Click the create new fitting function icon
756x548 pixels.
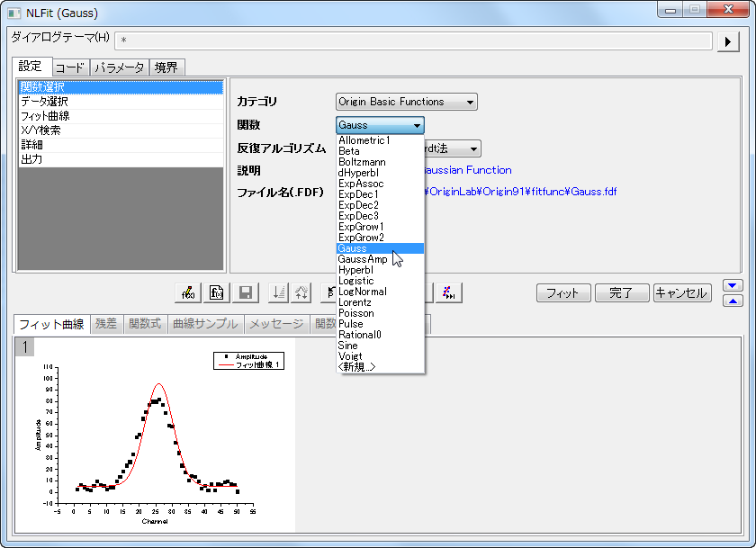(x=217, y=292)
